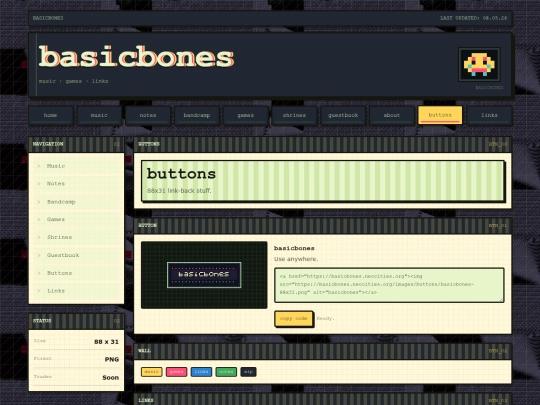540x405 pixels.
Task: Open the shrines nav tab
Action: point(294,115)
